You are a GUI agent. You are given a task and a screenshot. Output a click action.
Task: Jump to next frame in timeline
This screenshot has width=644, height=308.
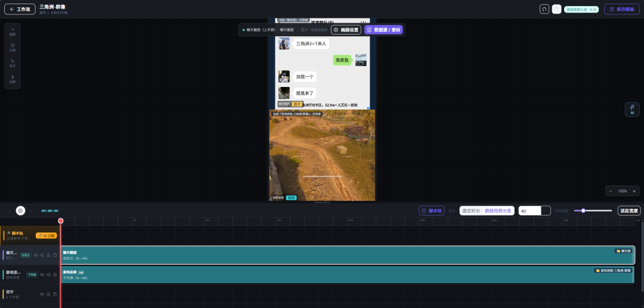click(x=31, y=211)
